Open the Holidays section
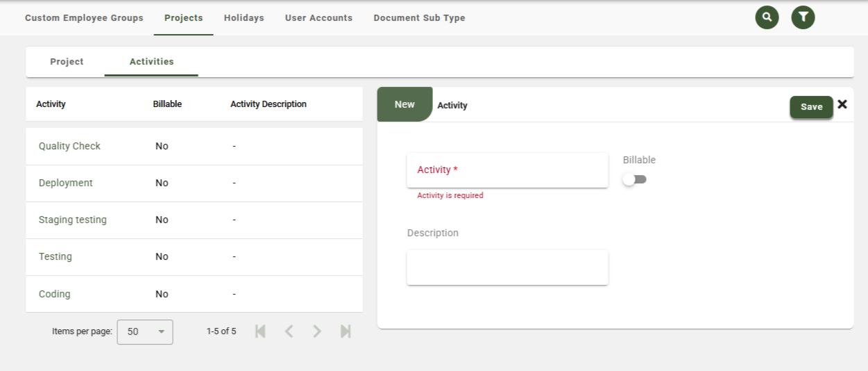This screenshot has width=868, height=371. pos(244,18)
